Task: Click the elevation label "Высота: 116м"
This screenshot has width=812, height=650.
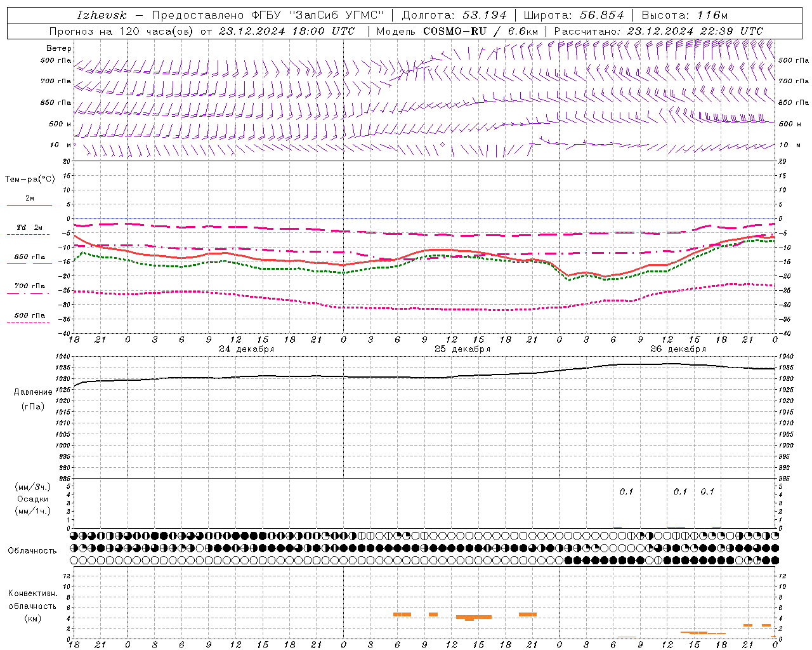Action: point(684,15)
